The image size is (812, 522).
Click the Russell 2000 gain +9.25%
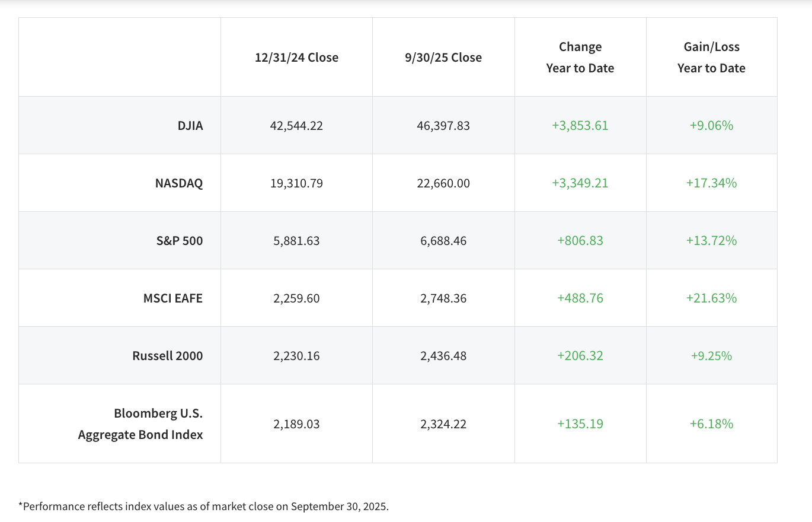[x=711, y=356]
